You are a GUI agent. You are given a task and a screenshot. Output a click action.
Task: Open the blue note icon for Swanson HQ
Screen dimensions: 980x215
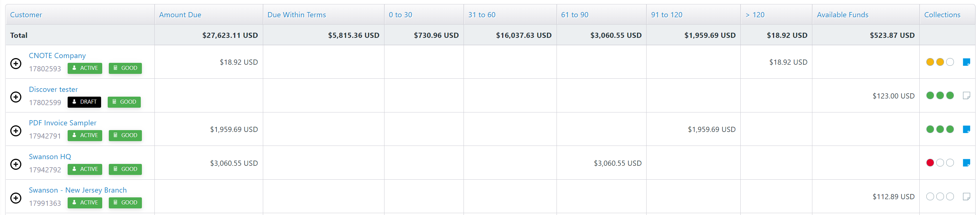[x=966, y=163]
